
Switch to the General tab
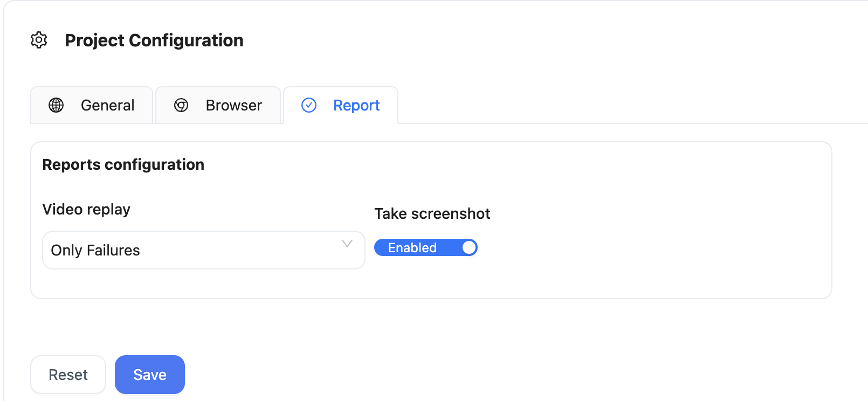coord(92,105)
